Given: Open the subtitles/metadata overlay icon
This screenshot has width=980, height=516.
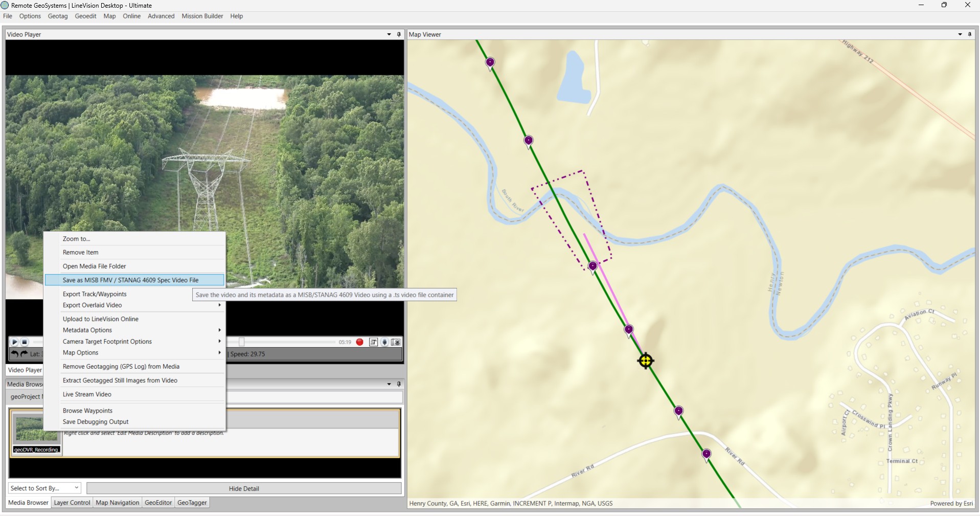Looking at the screenshot, I should (x=373, y=342).
